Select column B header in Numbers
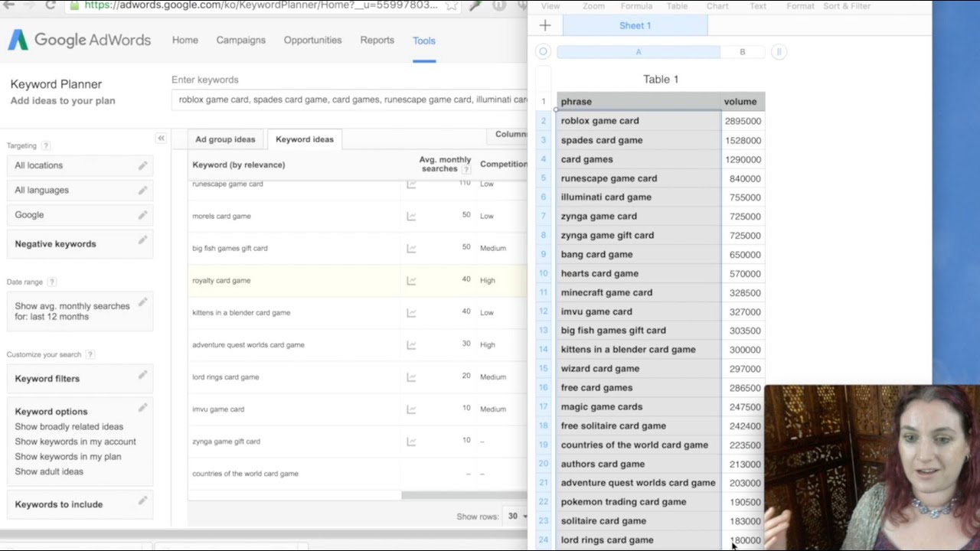Screen dimensions: 980x551 (x=742, y=52)
